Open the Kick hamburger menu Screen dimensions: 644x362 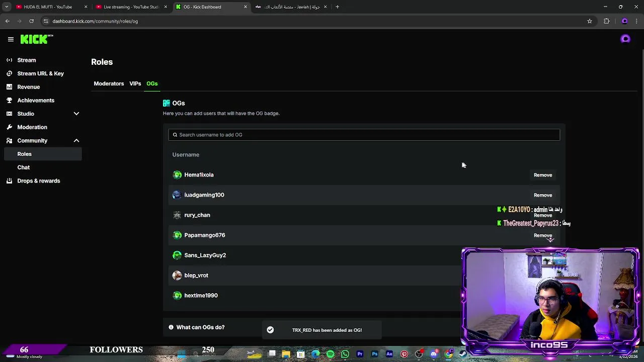coord(11,39)
